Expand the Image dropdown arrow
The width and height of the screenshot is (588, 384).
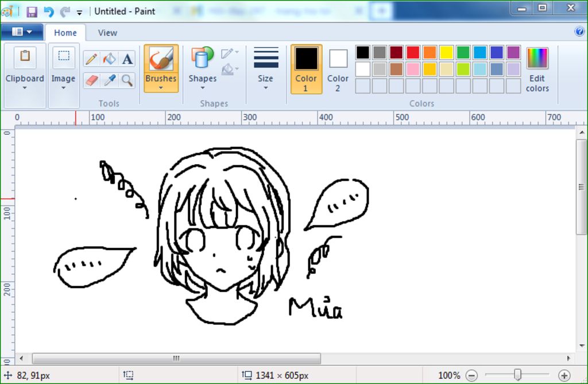63,88
